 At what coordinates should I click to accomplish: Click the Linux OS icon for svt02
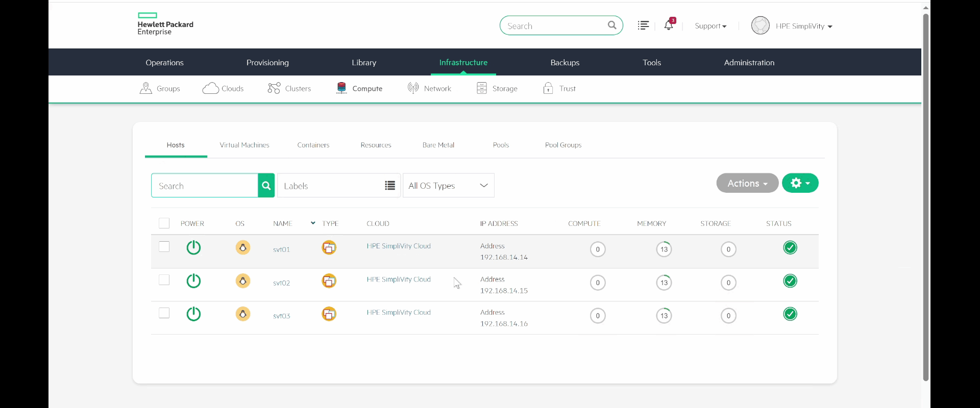coord(243,281)
